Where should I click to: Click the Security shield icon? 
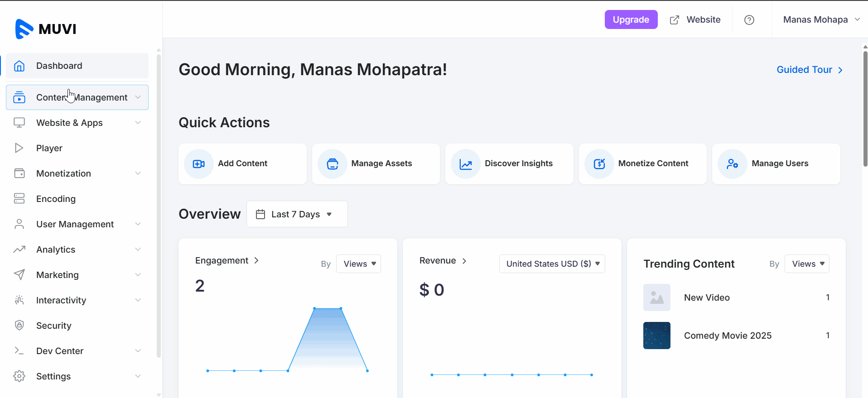(x=19, y=325)
